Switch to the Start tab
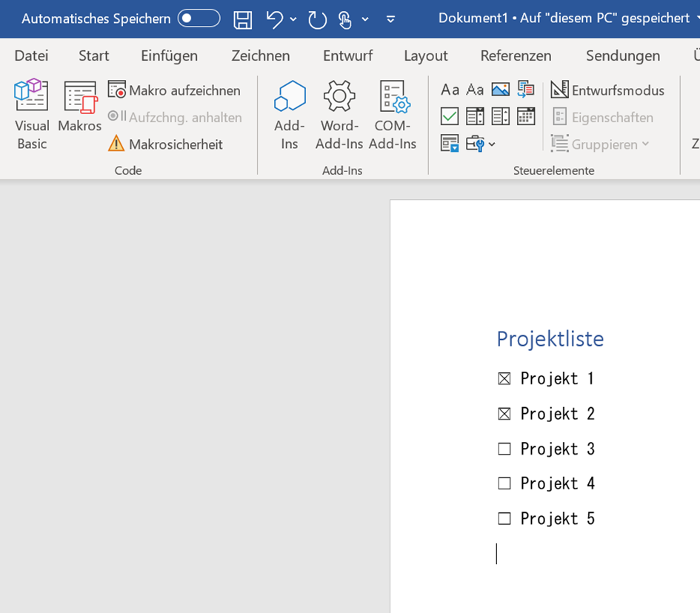 [94, 56]
